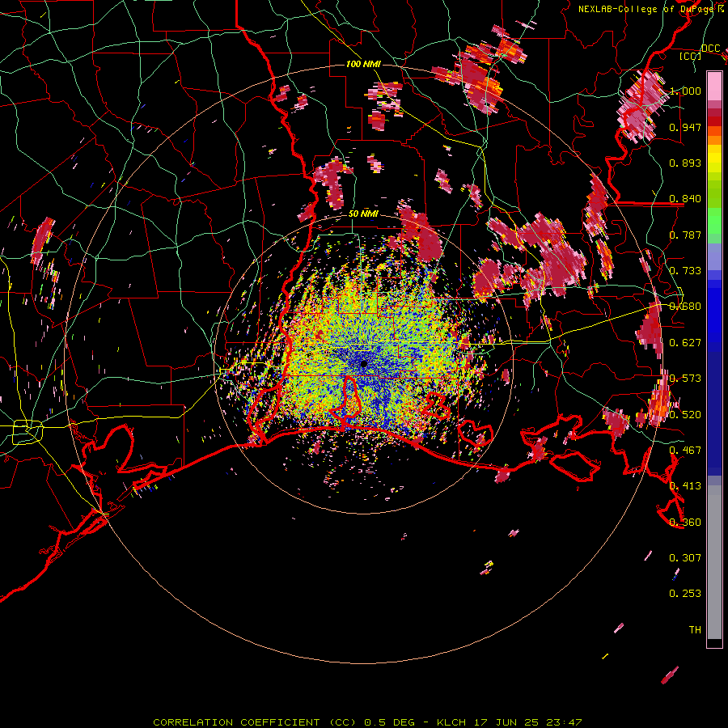Viewport: 728px width, 728px height.
Task: Select the 0.307 legend value
Action: [x=685, y=558]
